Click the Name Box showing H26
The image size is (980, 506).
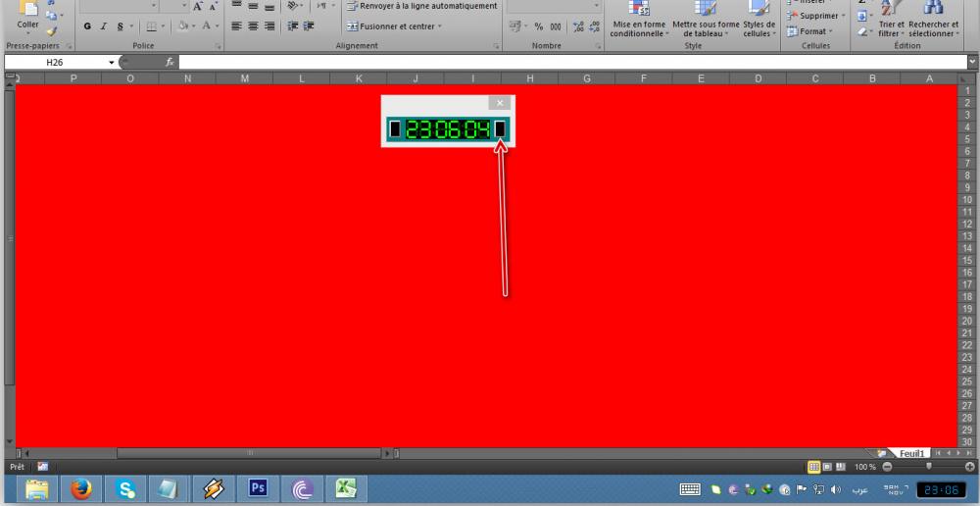click(x=55, y=62)
